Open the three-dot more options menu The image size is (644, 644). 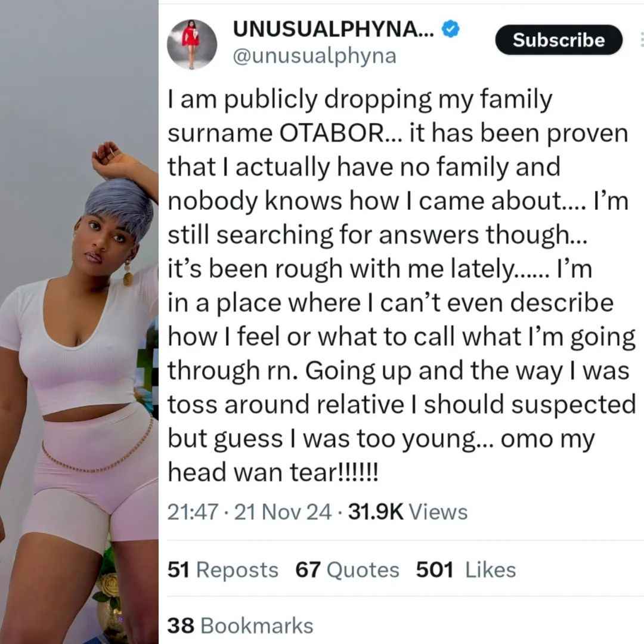(641, 40)
